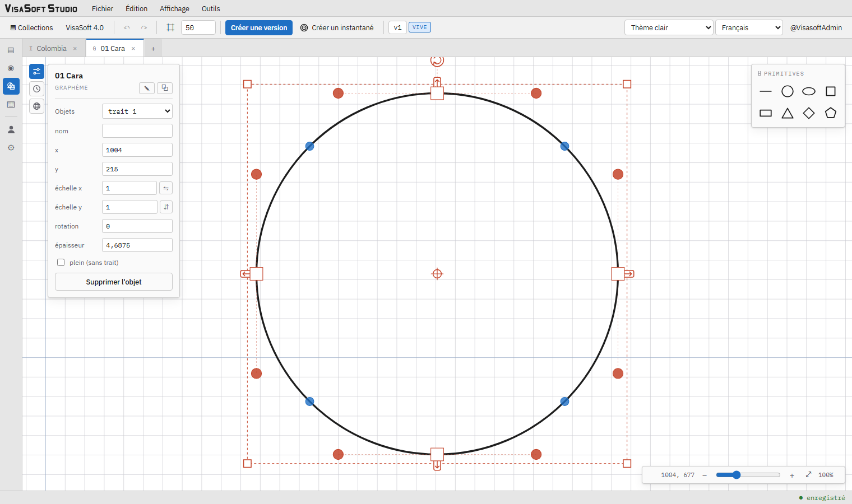
Task: Flip object vertically next to échelle y
Action: point(166,207)
